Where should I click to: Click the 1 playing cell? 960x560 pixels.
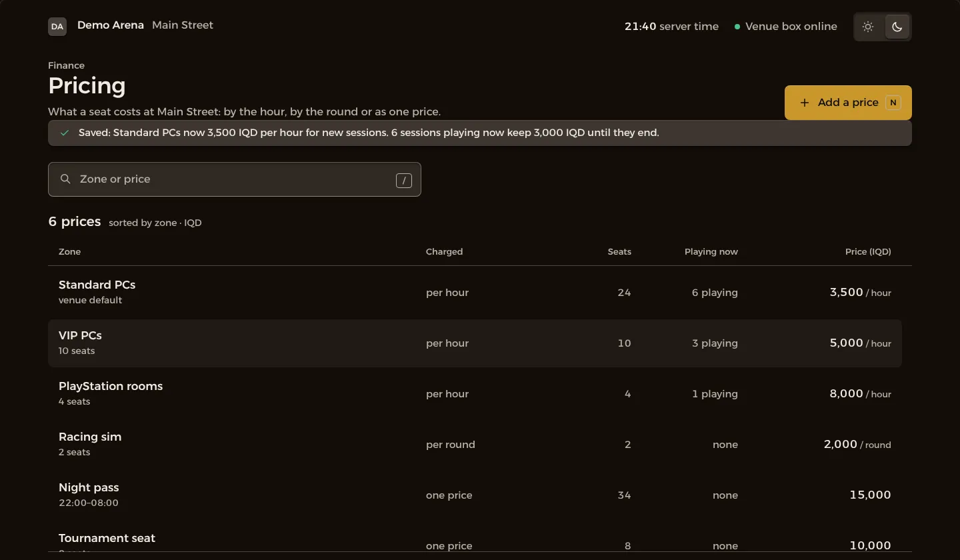[x=715, y=394]
